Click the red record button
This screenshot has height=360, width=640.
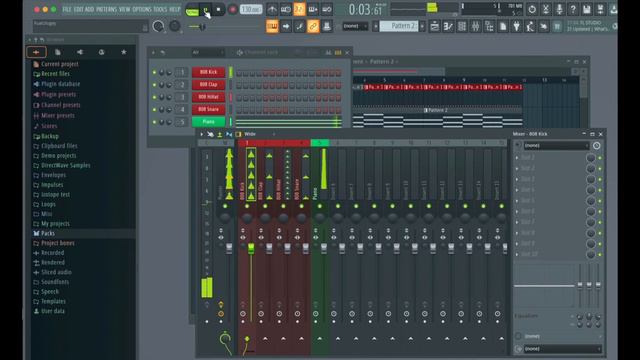coord(233,9)
